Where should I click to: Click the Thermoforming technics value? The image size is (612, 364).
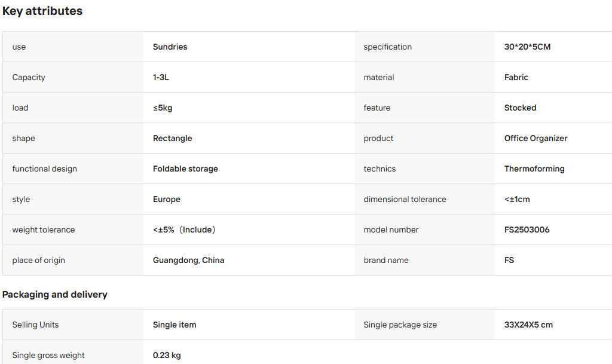click(534, 169)
